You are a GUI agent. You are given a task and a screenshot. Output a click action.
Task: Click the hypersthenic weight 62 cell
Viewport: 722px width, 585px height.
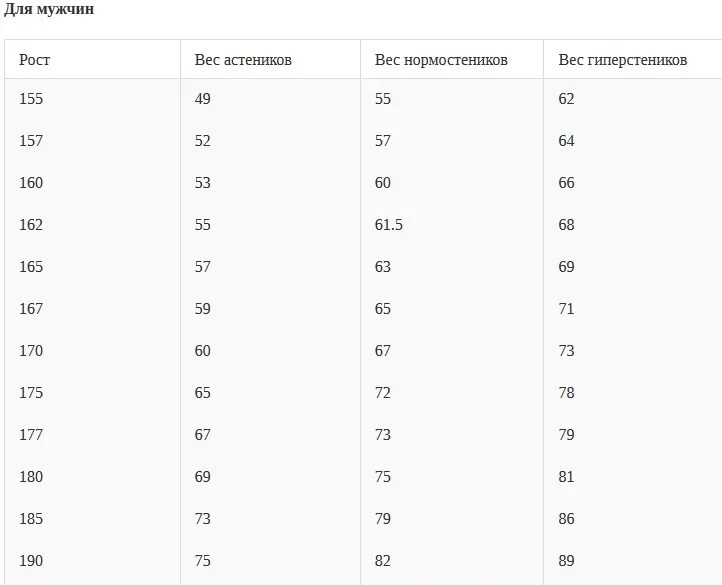(566, 99)
